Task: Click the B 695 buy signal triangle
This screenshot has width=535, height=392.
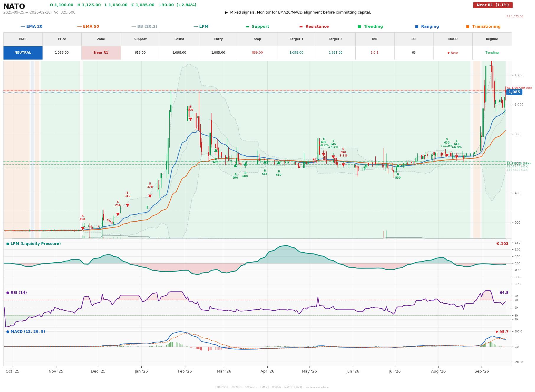Action: [x=216, y=150]
